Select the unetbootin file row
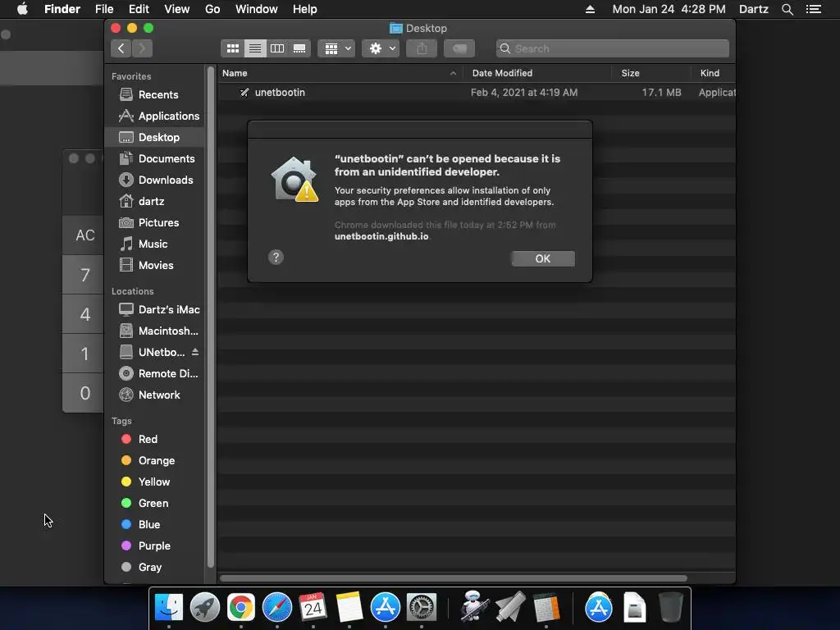The height and width of the screenshot is (630, 840). point(477,93)
